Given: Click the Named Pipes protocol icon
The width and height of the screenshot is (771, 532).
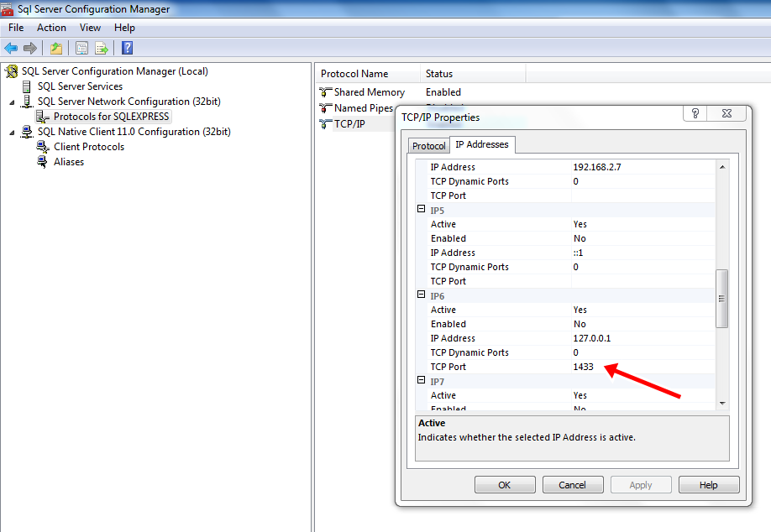Looking at the screenshot, I should [x=326, y=107].
